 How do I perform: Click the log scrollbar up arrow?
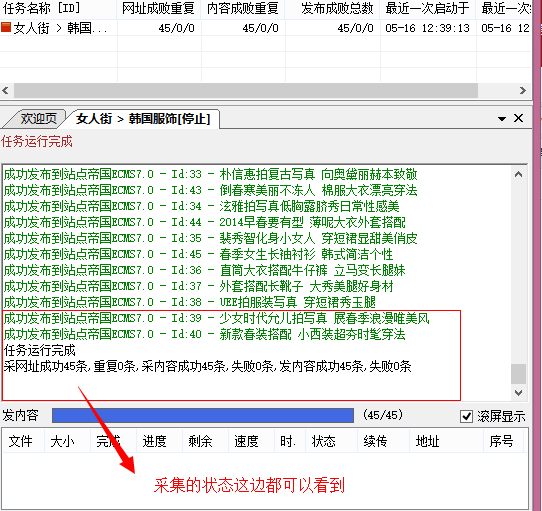518,174
